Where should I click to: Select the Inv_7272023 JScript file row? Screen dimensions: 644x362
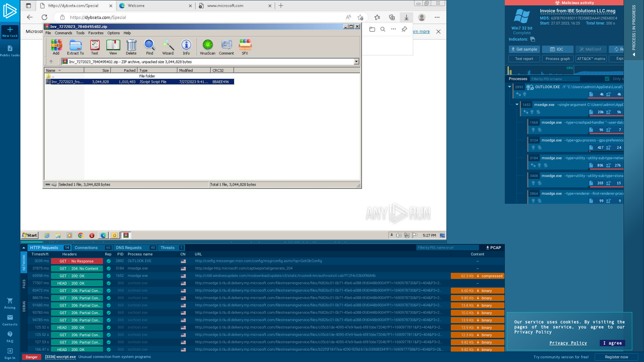pyautogui.click(x=140, y=82)
